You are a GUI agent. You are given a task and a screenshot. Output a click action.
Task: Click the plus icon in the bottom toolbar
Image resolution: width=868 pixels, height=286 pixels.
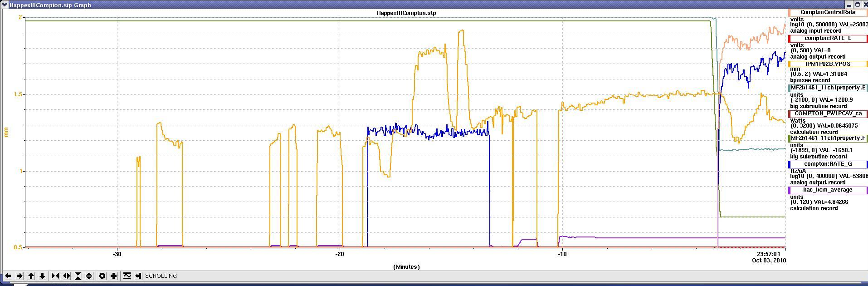click(x=114, y=276)
